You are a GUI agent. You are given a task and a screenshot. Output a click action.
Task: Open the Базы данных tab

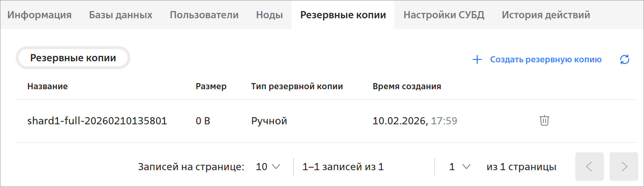tap(121, 15)
